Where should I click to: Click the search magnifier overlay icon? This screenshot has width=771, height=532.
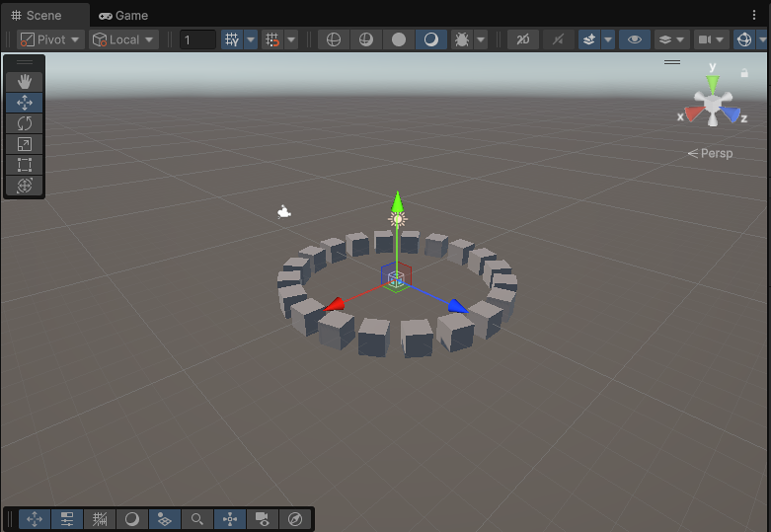[x=197, y=519]
